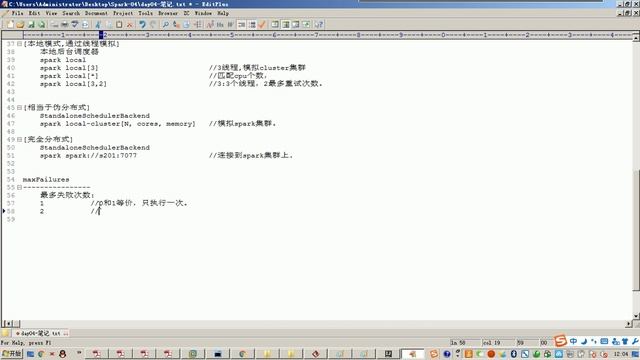640x360 pixels.
Task: Click the Redo toolbar icon
Action: click(x=153, y=24)
